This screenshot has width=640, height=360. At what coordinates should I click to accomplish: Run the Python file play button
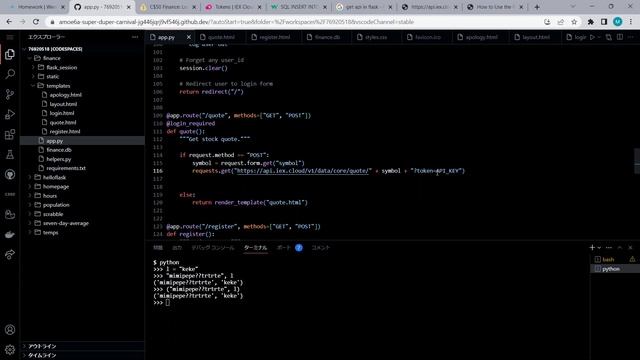pyautogui.click(x=592, y=37)
